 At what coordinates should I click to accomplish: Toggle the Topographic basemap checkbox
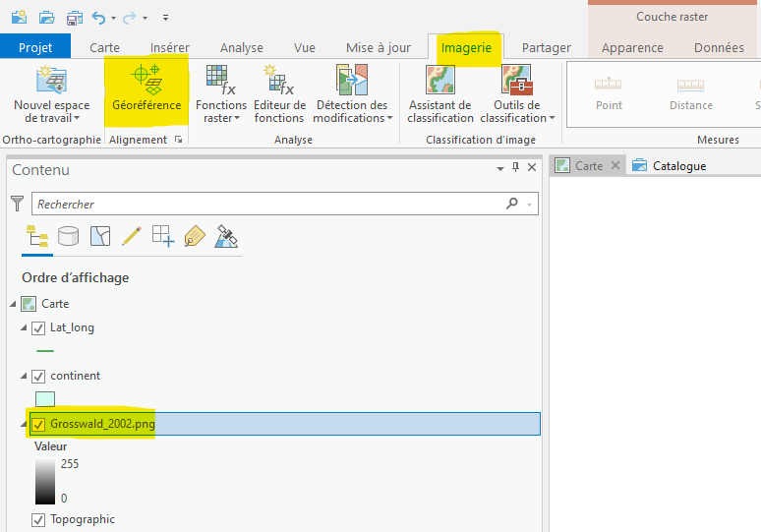click(x=38, y=519)
